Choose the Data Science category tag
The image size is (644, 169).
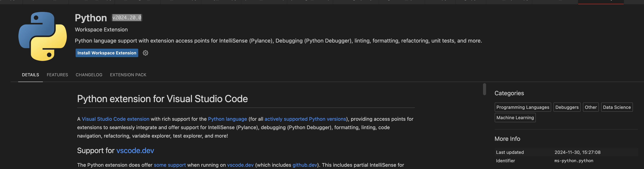click(x=616, y=107)
